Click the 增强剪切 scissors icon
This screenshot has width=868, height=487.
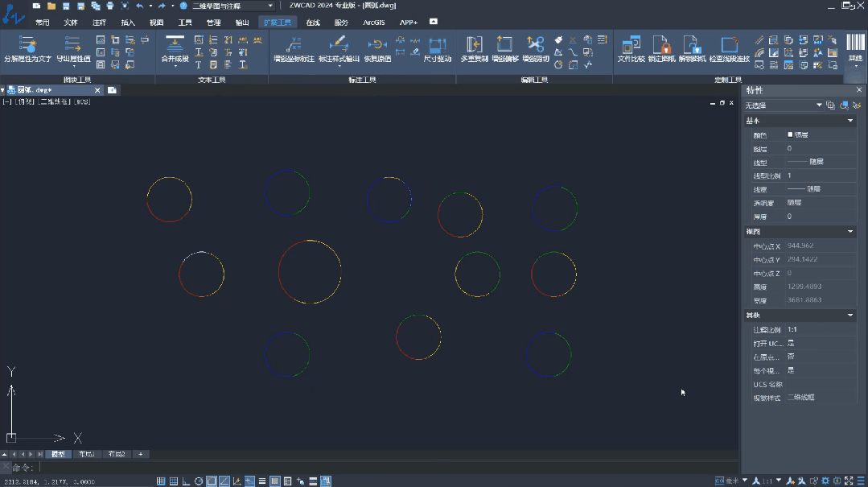(x=536, y=44)
